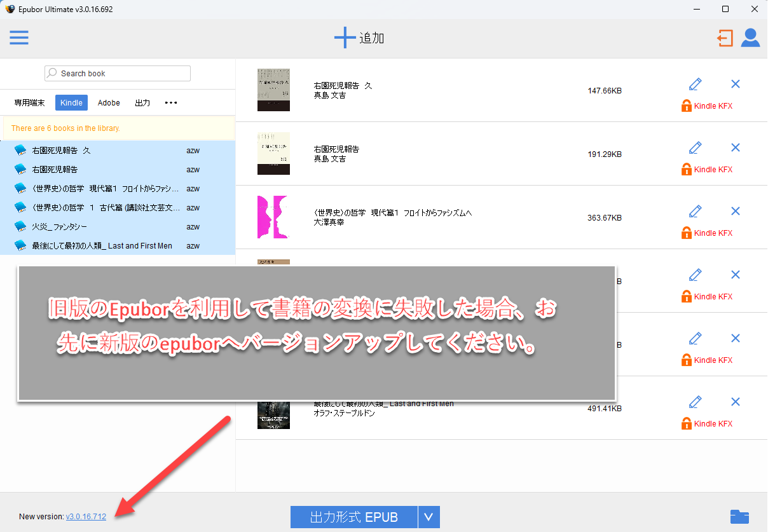Viewport: 768px width, 532px height.
Task: Show more tabs via three-dots
Action: (x=171, y=103)
